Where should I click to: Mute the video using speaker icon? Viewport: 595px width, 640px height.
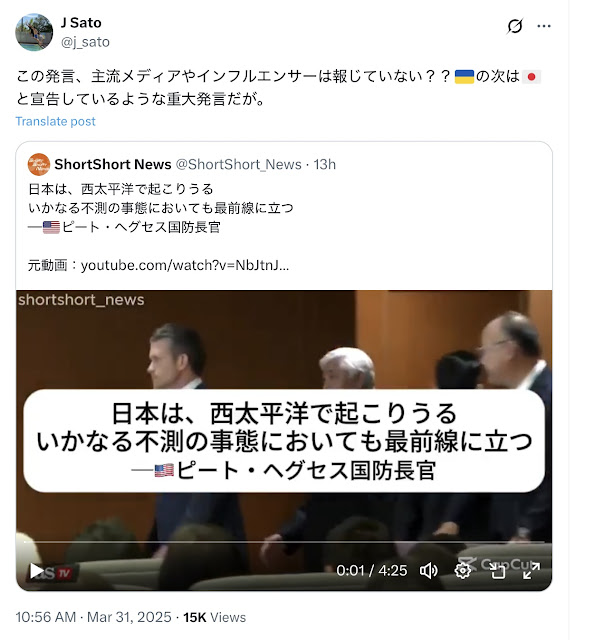(x=428, y=571)
